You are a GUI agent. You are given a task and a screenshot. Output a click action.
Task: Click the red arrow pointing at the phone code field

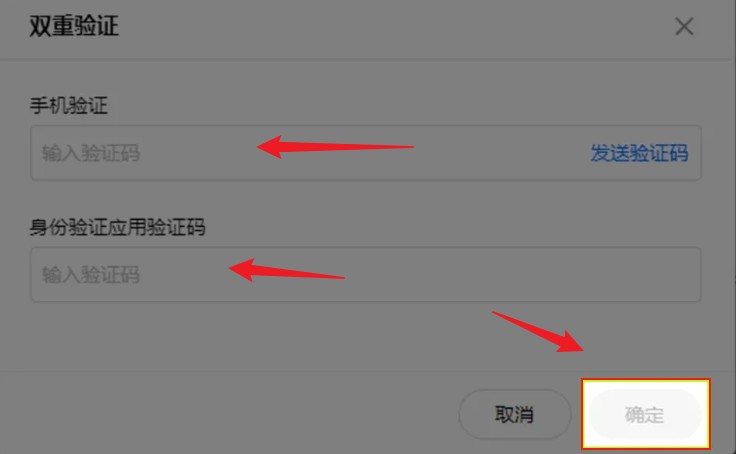pyautogui.click(x=335, y=147)
